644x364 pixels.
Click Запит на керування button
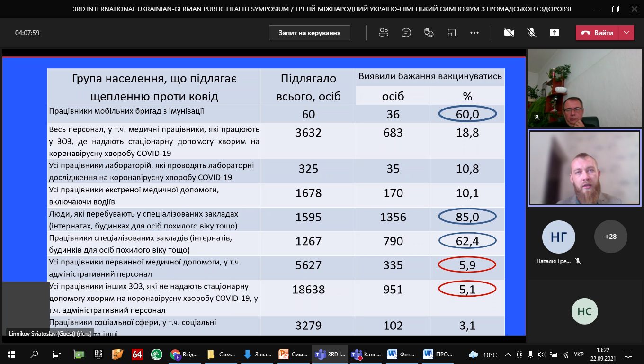coord(310,33)
